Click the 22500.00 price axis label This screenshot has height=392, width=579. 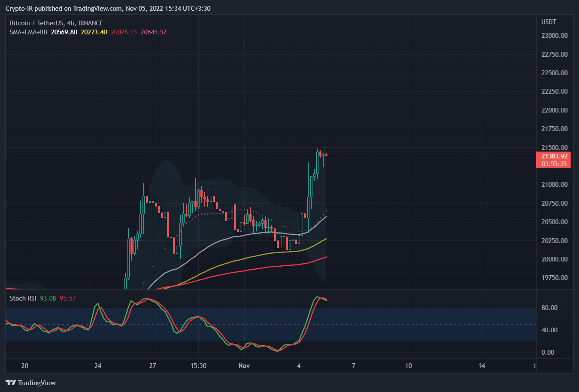(555, 73)
